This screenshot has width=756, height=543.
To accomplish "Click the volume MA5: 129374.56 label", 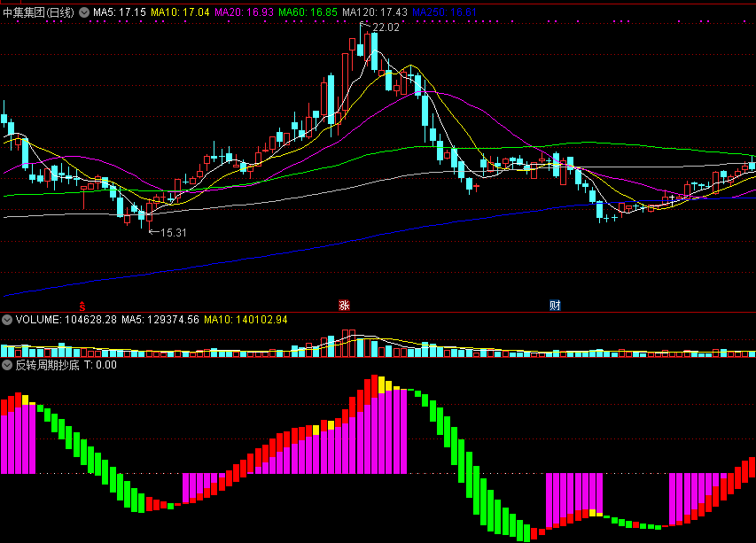I will coord(160,320).
